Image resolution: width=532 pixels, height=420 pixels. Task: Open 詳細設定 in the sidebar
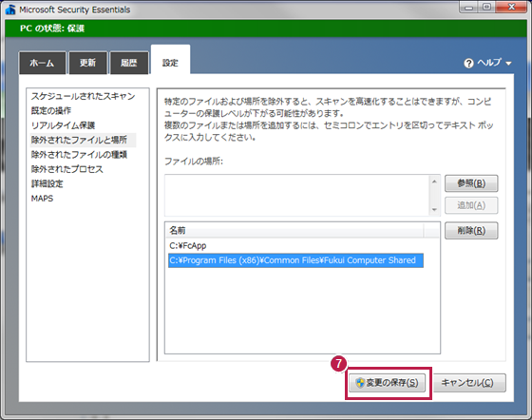coord(47,184)
